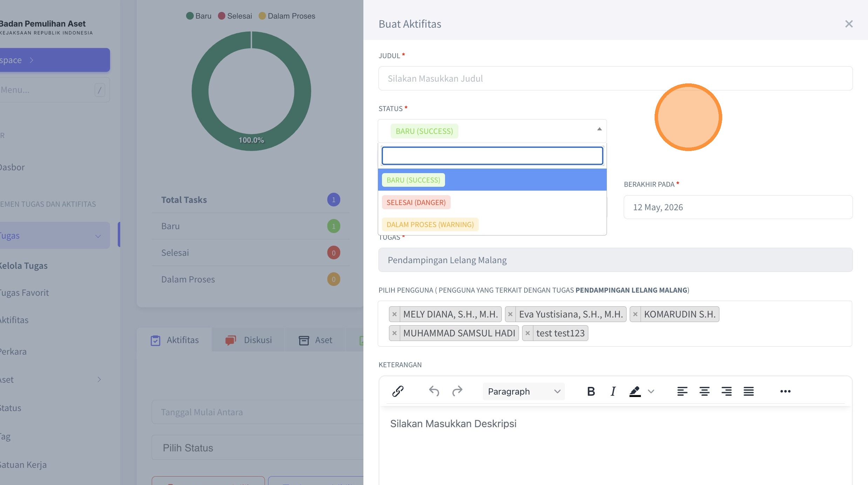Click the Tanggal Mulai Antara date filter

tap(258, 412)
